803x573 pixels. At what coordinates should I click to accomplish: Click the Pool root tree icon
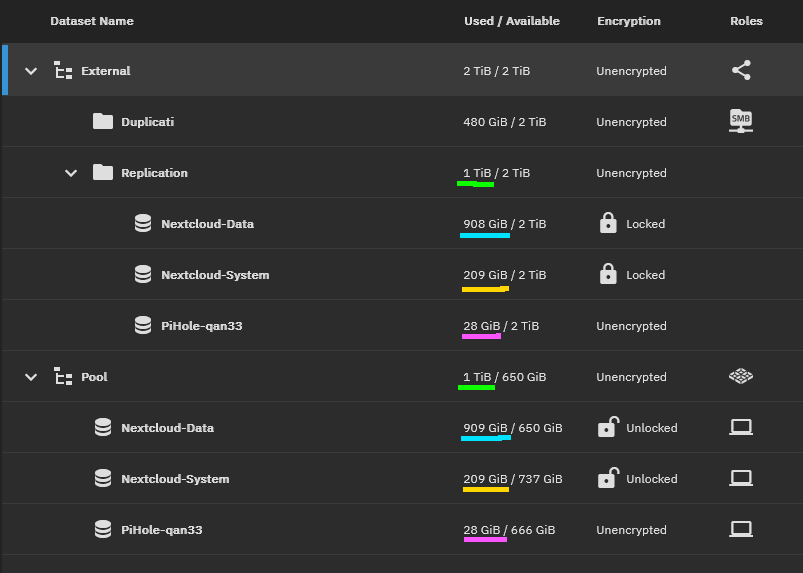(63, 376)
